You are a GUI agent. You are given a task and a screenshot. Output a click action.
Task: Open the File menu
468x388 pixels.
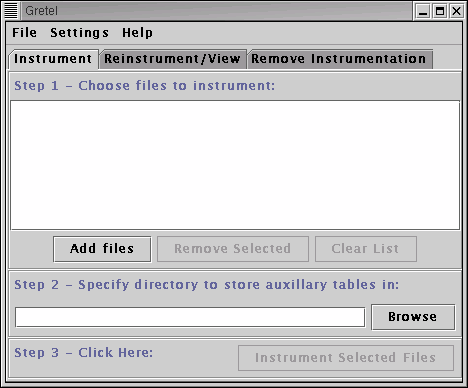(24, 33)
